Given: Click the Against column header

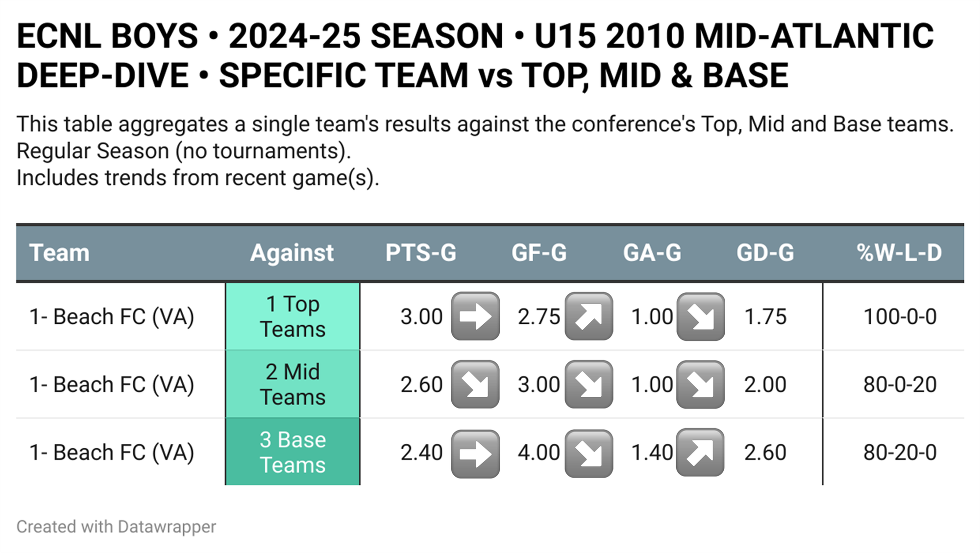Looking at the screenshot, I should tap(292, 253).
